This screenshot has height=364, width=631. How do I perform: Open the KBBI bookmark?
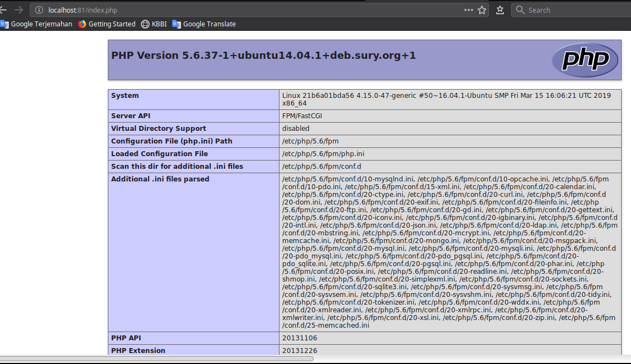coord(154,24)
